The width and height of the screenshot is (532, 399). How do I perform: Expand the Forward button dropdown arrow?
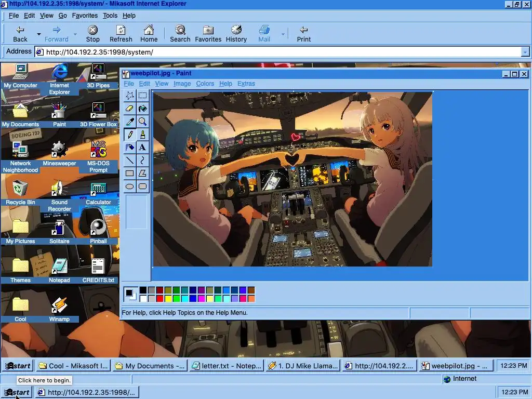pos(75,34)
